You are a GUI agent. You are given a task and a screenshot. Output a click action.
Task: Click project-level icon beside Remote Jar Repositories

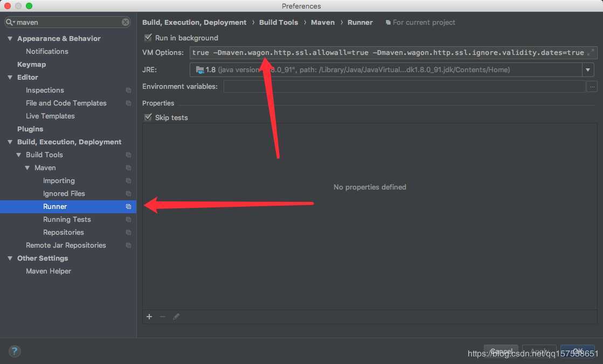[128, 245]
